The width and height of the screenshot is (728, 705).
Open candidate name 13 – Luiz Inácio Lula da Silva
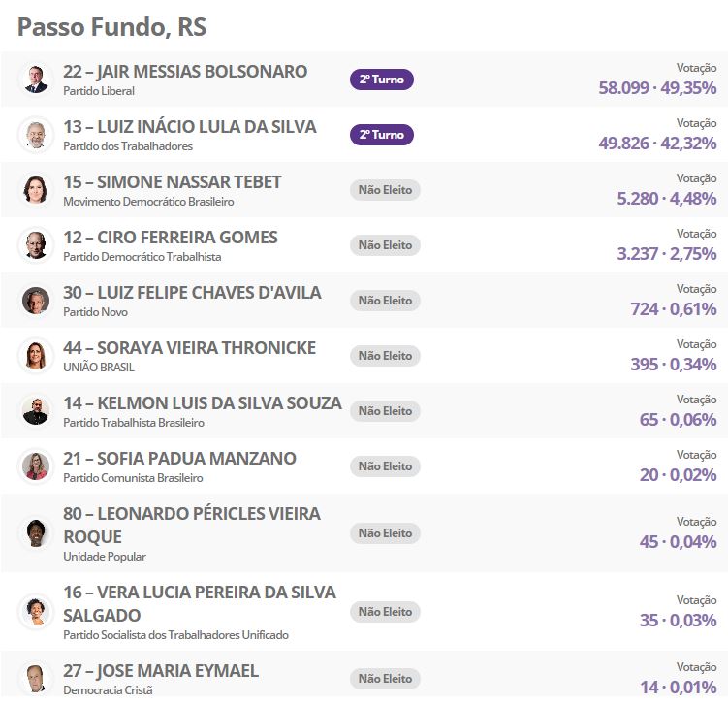(x=190, y=127)
